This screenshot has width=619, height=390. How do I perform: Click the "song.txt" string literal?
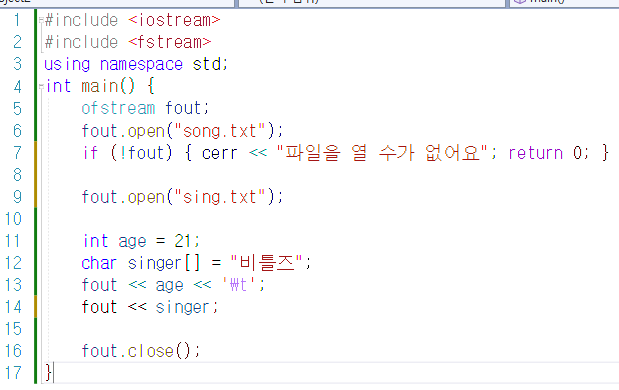tap(220, 131)
